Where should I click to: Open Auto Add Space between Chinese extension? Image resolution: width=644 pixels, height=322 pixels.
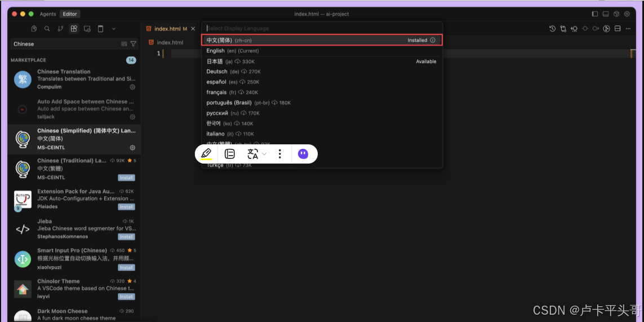coord(74,109)
